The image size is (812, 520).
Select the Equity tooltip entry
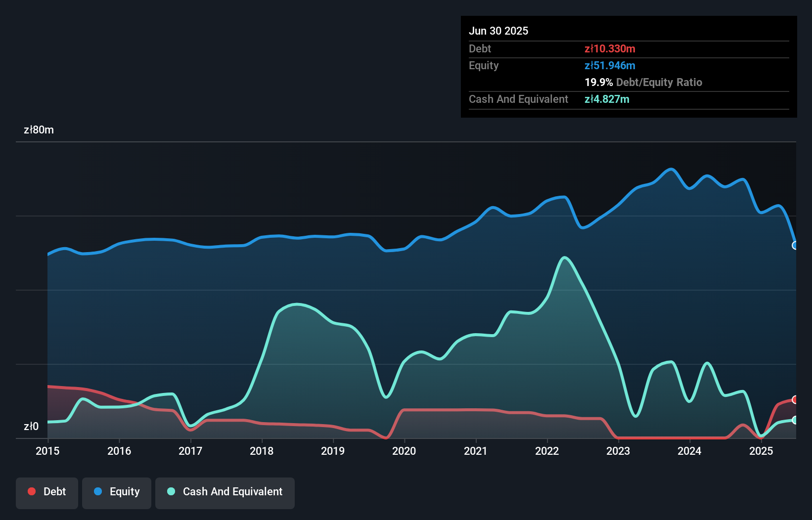point(551,65)
